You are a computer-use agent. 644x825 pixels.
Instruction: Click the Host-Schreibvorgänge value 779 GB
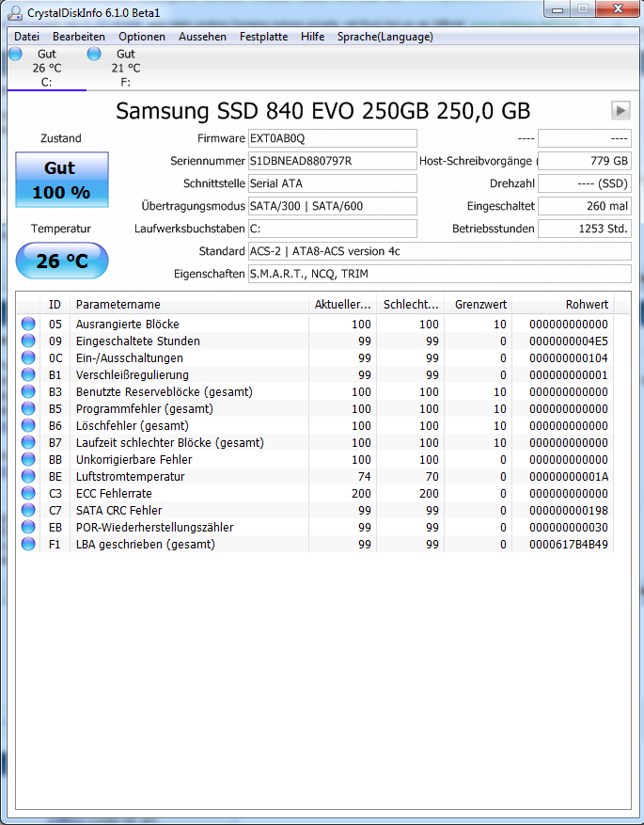tap(584, 161)
